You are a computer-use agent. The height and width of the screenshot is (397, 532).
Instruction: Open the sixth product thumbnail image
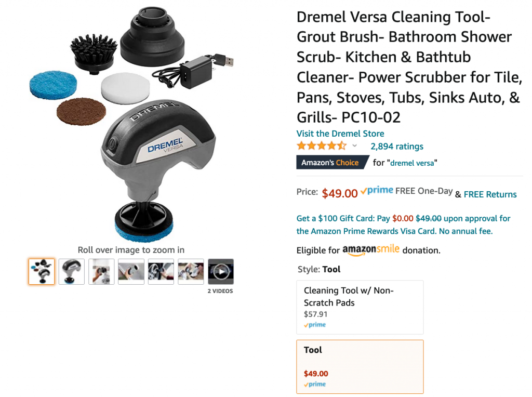point(191,271)
